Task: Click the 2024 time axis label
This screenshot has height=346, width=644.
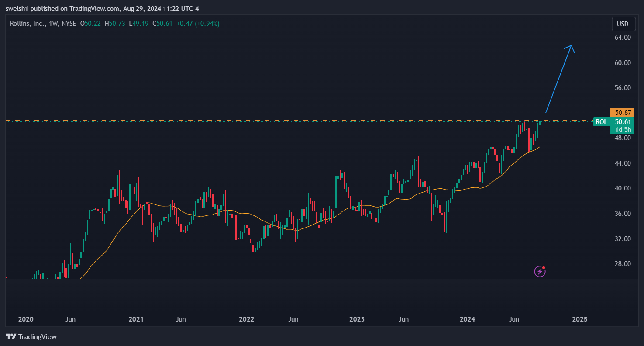Action: click(x=468, y=319)
